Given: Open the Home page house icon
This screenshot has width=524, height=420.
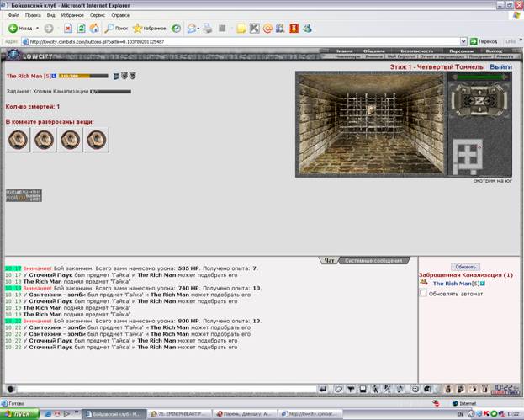Looking at the screenshot, I should click(94, 29).
